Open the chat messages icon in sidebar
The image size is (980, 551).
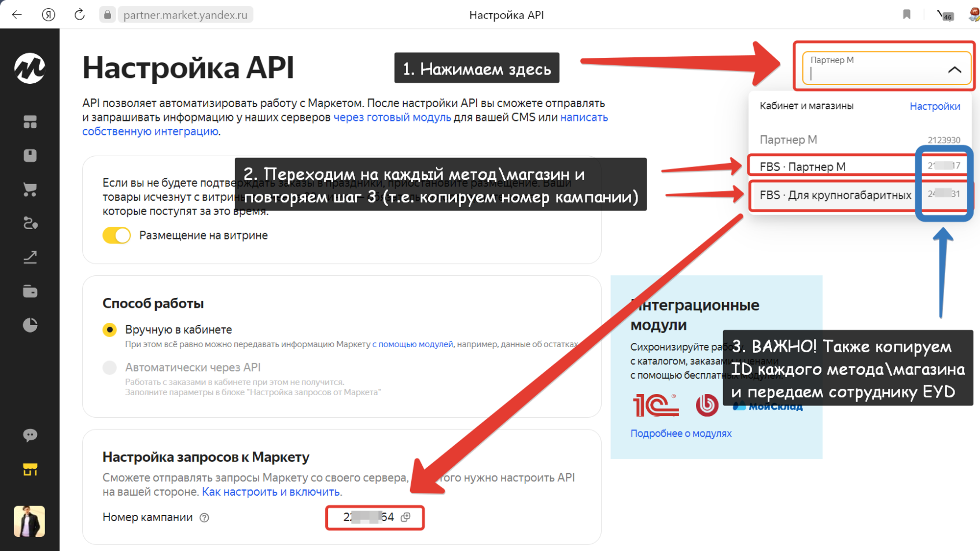pos(30,435)
